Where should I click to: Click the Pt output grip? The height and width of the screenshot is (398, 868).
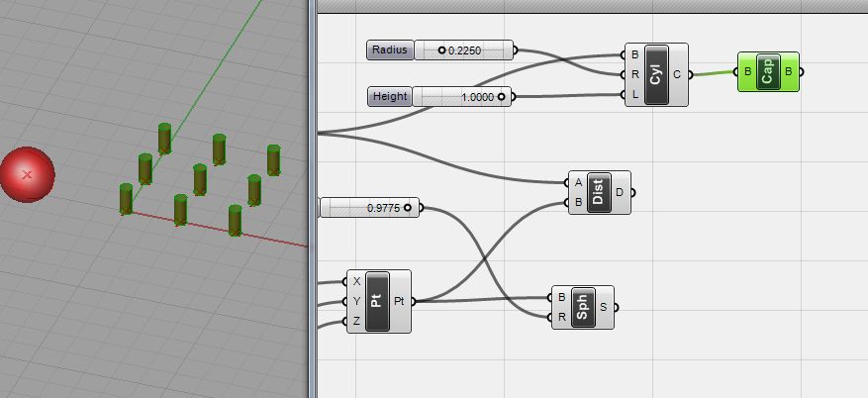414,302
